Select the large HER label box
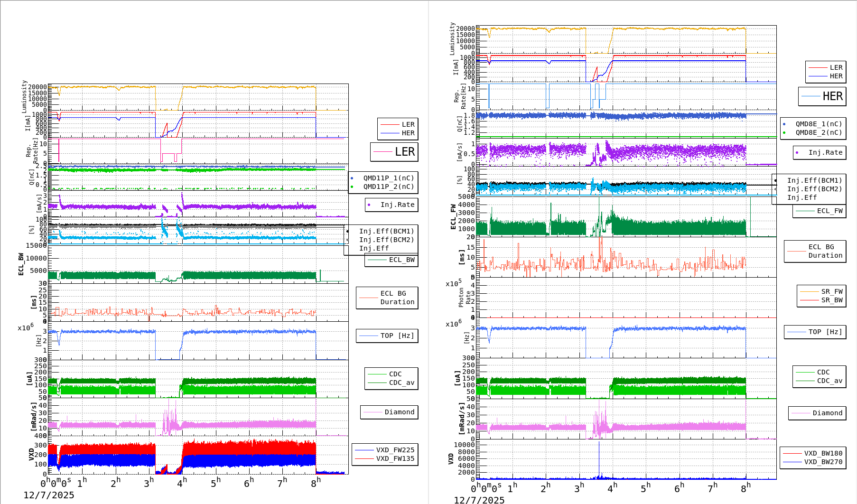Viewport: 857px width, 504px height. pos(823,96)
